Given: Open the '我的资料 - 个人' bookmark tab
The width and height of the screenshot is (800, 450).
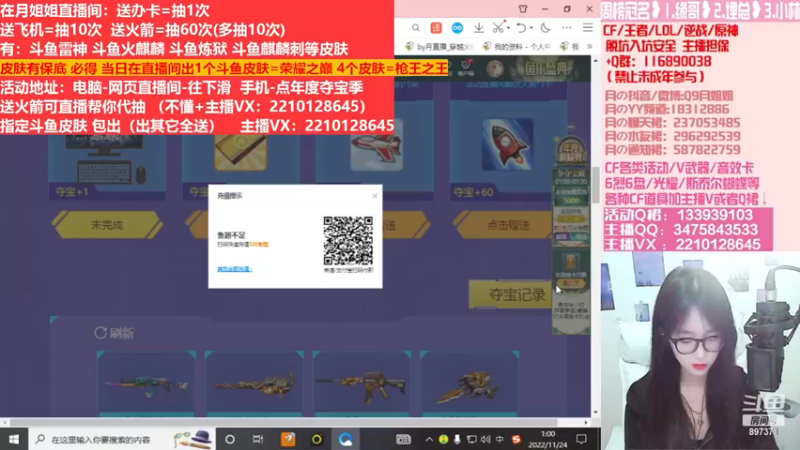Looking at the screenshot, I should (x=517, y=46).
